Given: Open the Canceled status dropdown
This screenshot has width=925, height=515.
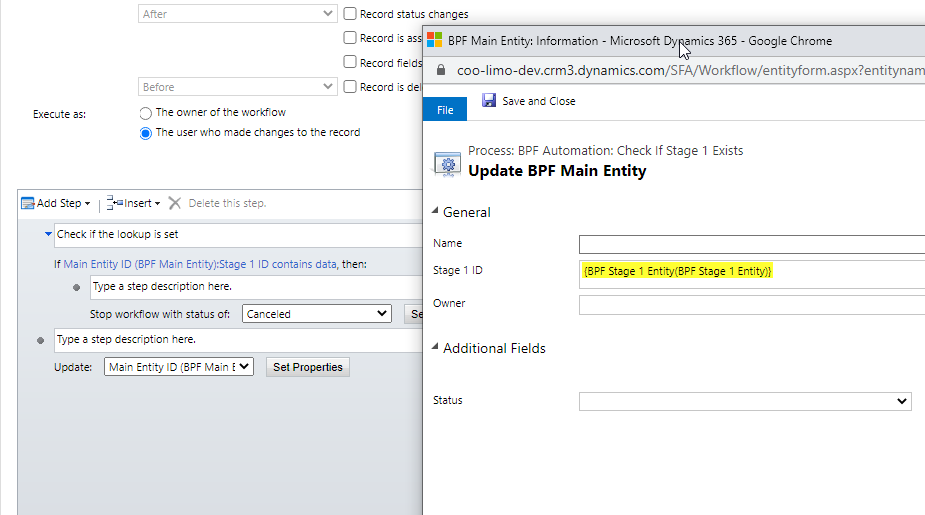Looking at the screenshot, I should click(317, 314).
